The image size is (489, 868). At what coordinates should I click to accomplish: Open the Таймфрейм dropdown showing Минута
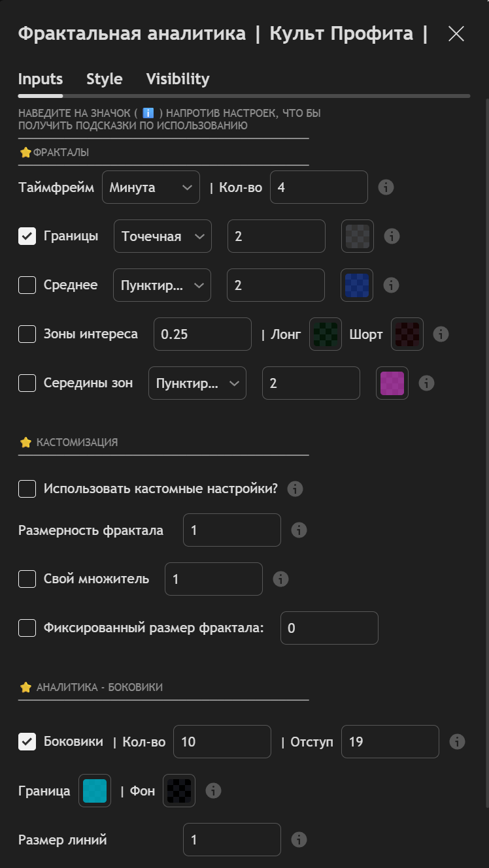tap(151, 187)
